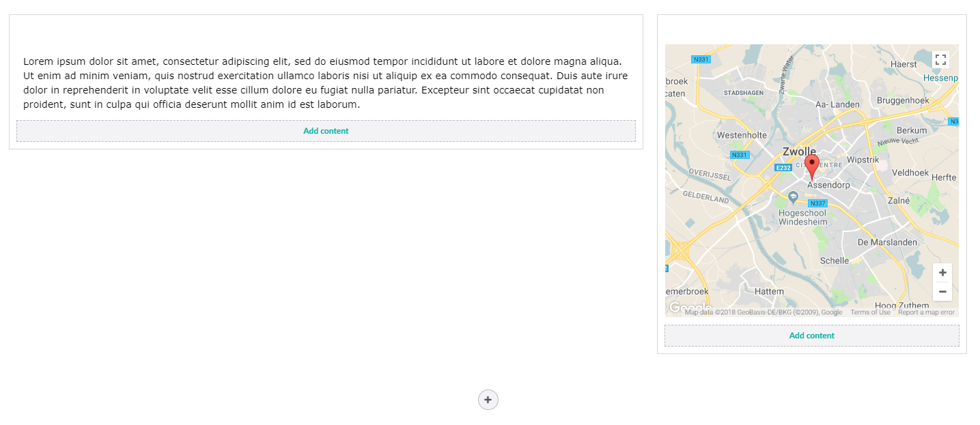Select the red location pin in Zwolle
This screenshot has height=425, width=980.
click(812, 166)
